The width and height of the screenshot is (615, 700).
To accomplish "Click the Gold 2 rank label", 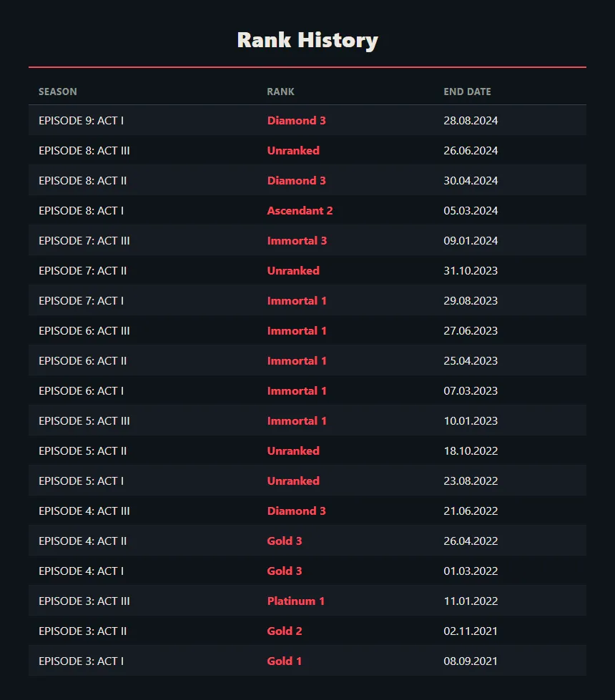I will tap(285, 631).
